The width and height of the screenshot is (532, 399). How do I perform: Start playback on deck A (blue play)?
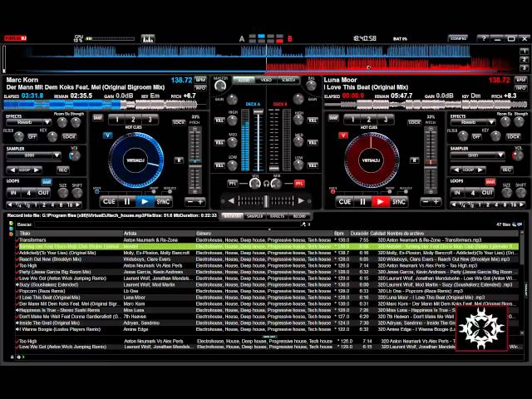tap(145, 201)
